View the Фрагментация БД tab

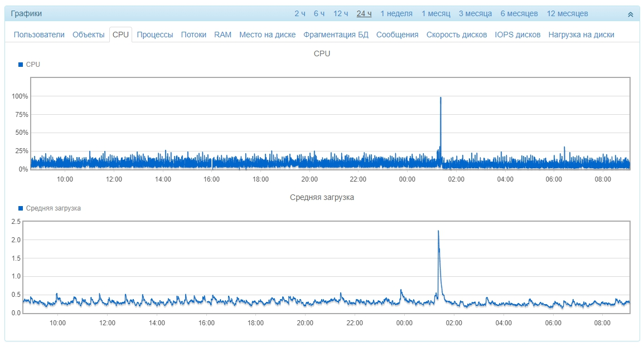coord(336,35)
